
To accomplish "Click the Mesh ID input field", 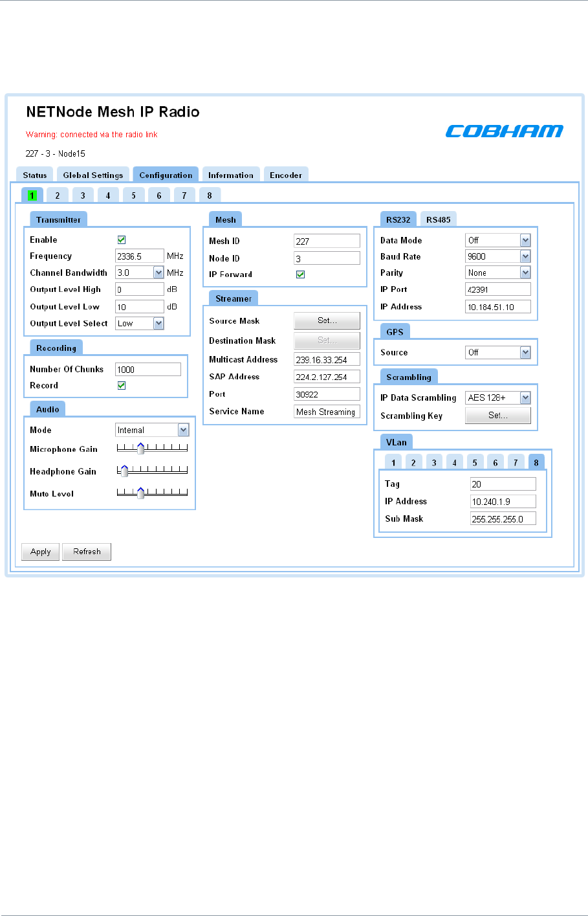I will pos(327,241).
